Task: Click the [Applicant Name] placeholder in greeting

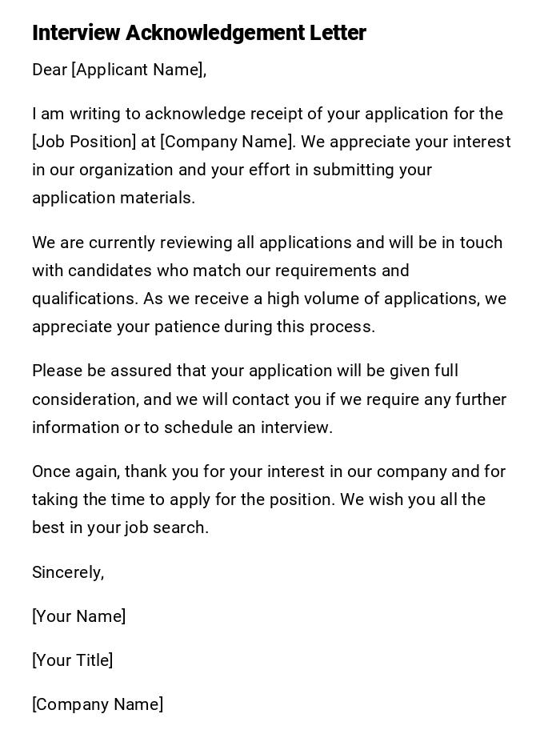Action: [x=138, y=70]
